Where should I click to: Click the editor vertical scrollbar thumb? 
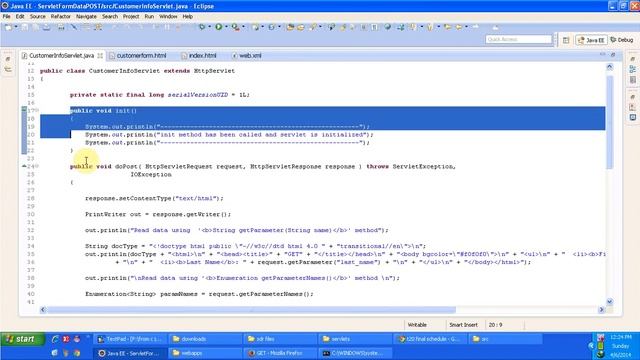[609, 122]
